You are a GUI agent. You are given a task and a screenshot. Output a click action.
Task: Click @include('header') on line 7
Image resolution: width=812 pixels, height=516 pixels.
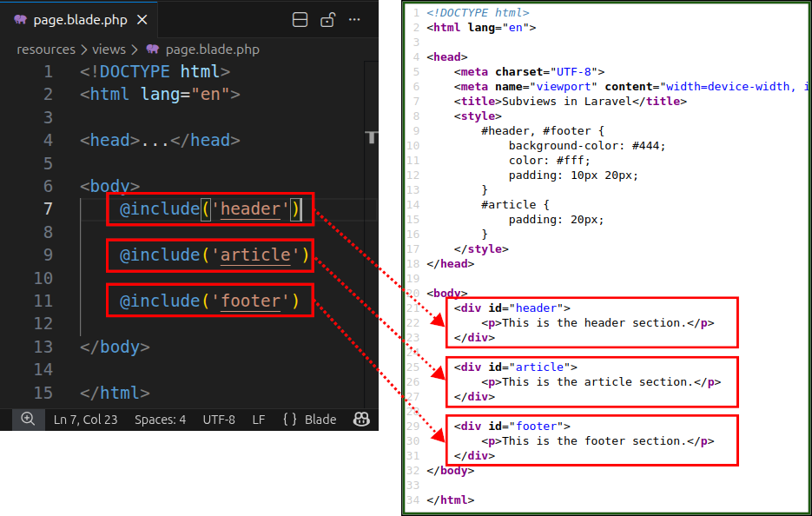(x=210, y=208)
